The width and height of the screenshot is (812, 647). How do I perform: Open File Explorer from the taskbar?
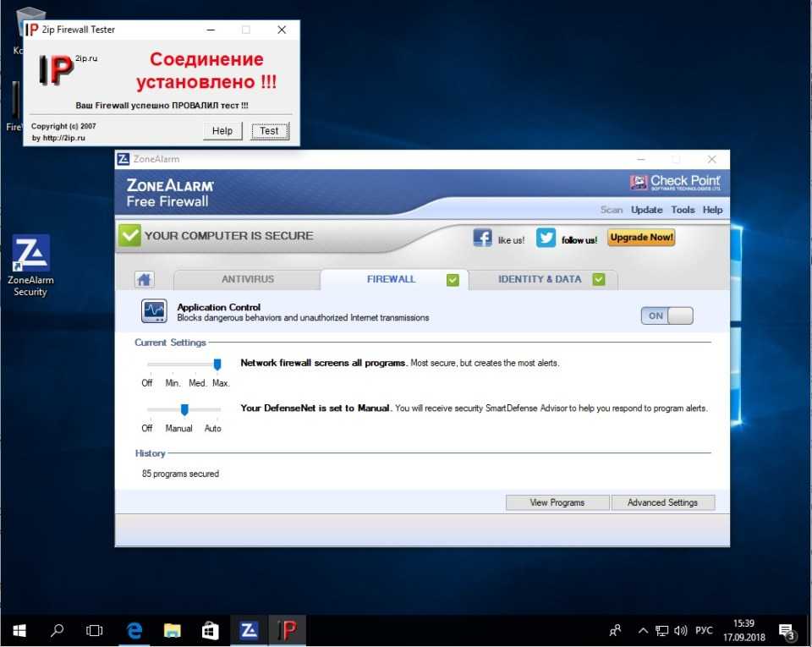click(x=172, y=630)
